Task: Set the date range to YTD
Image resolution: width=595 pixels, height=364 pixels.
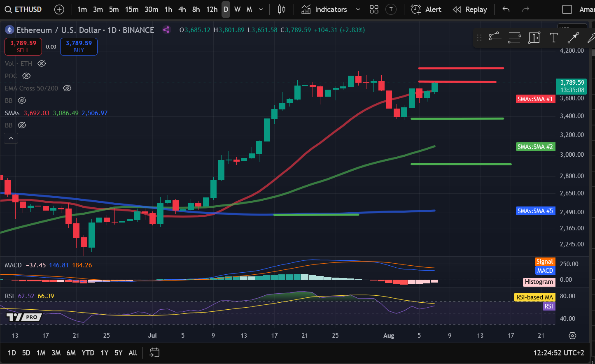Action: click(88, 352)
